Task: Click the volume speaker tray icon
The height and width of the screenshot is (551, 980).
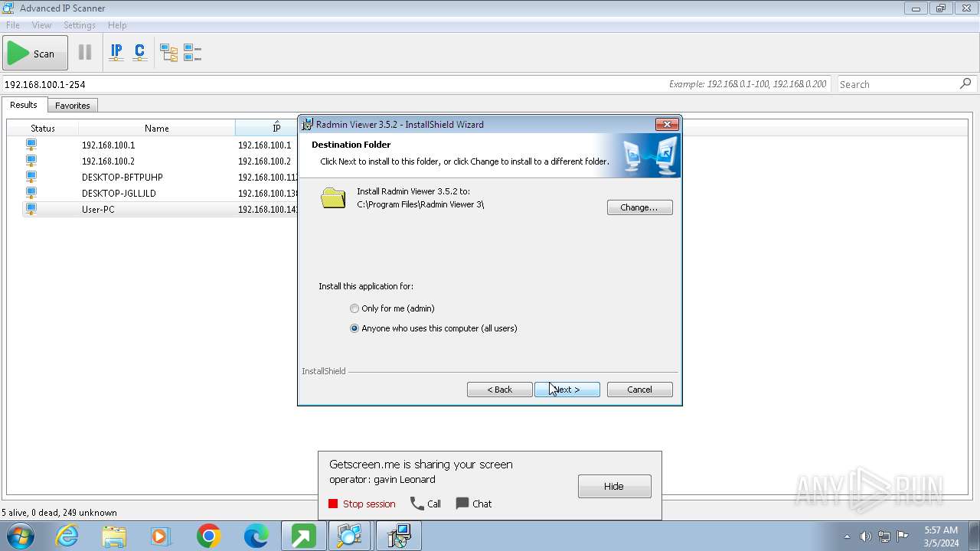Action: 865,536
